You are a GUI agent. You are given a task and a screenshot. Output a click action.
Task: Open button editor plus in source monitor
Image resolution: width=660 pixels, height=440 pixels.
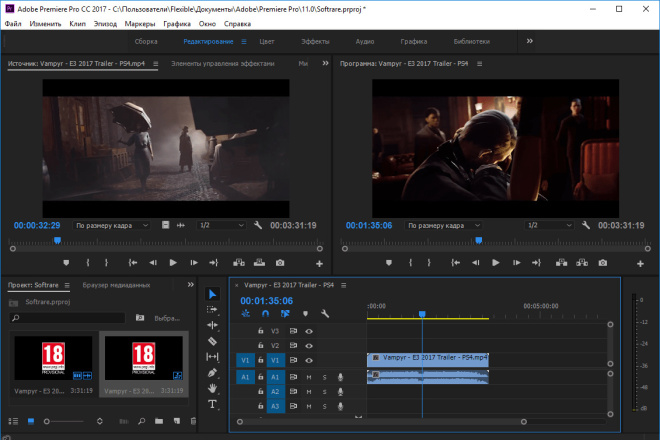coord(319,264)
